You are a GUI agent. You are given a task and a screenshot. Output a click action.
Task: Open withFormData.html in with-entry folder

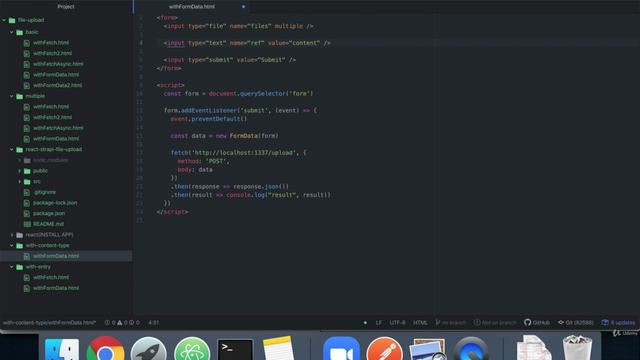pyautogui.click(x=56, y=288)
